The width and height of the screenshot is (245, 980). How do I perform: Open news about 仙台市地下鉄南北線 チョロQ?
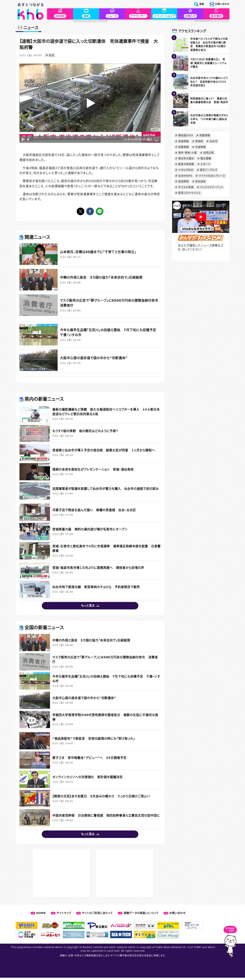pos(90,589)
